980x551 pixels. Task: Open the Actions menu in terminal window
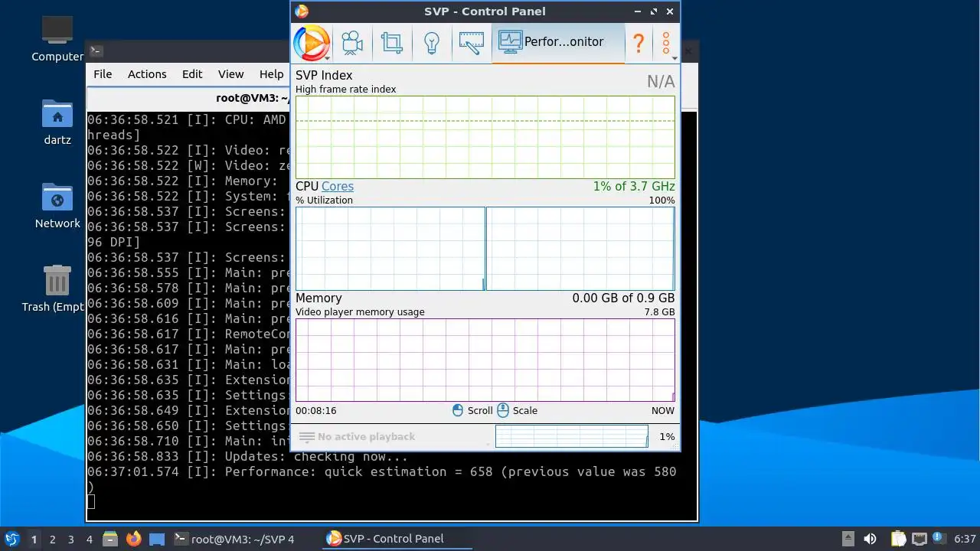pyautogui.click(x=147, y=74)
